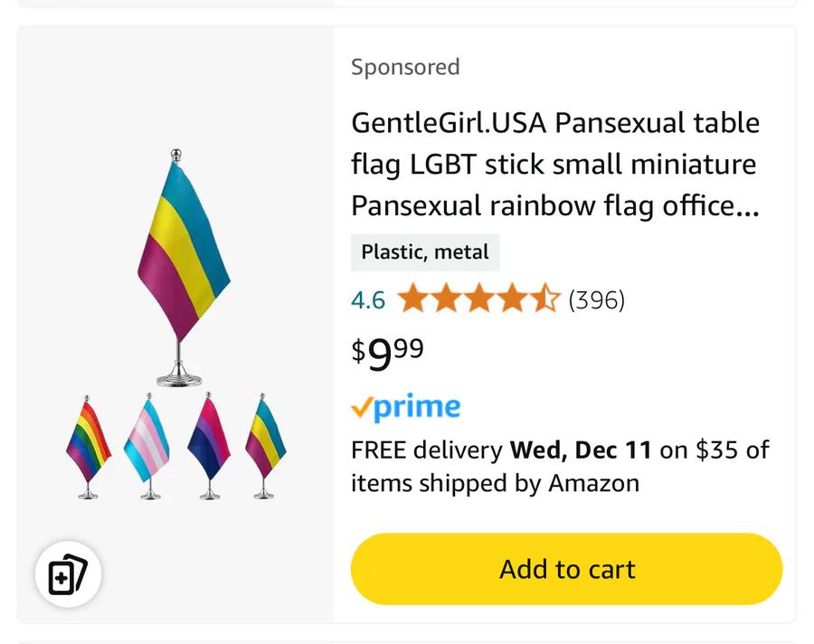Select the small pansexual flag in the row

click(x=265, y=443)
